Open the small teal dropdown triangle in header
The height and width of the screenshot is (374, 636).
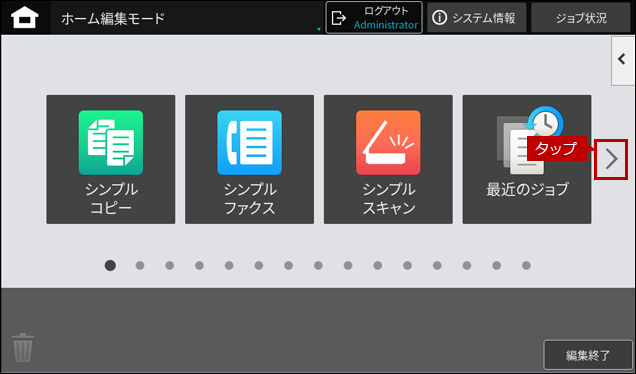coord(319,29)
